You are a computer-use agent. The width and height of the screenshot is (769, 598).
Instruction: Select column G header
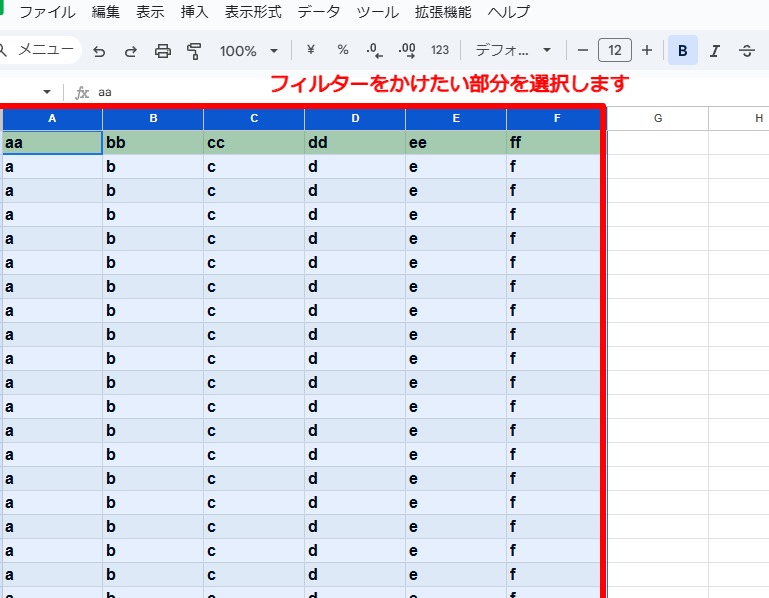pos(658,118)
